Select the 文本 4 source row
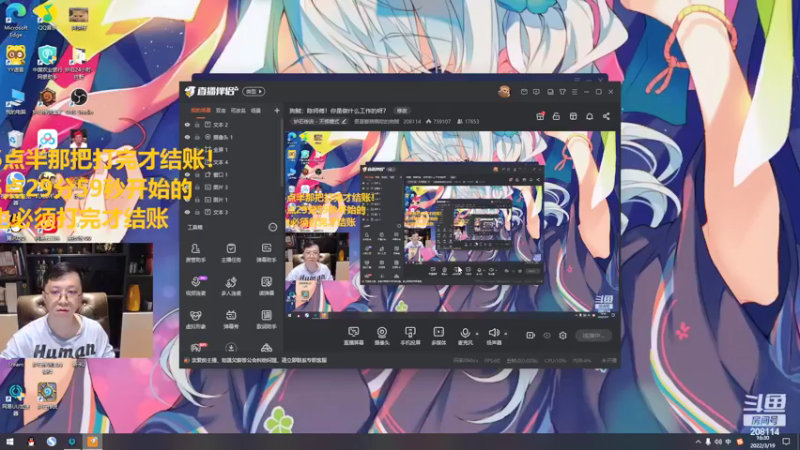This screenshot has height=450, width=800. pyautogui.click(x=233, y=162)
